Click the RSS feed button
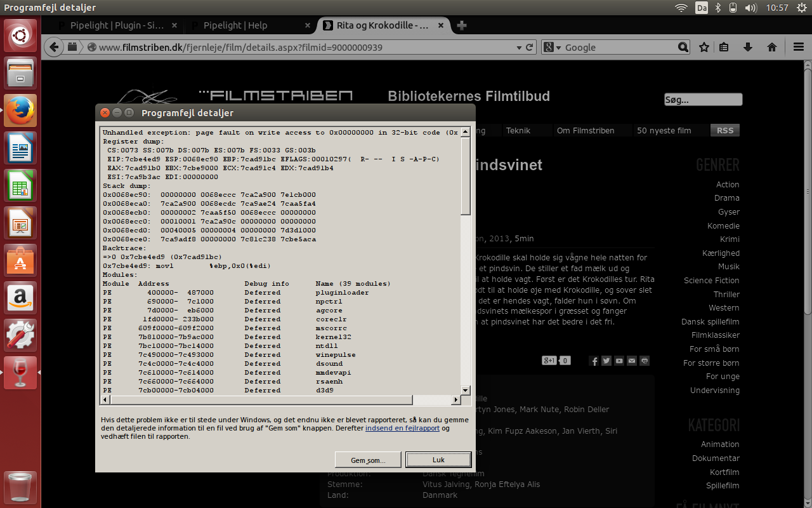Viewport: 812px width, 508px height. (x=725, y=130)
